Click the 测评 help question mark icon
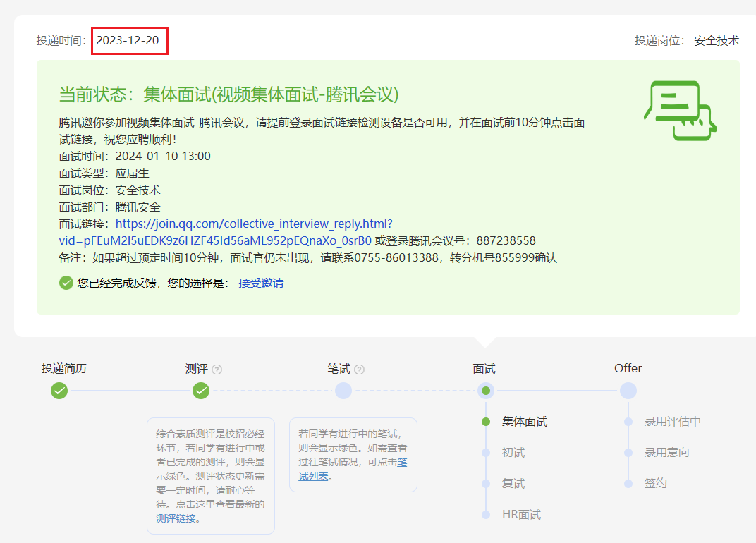This screenshot has width=756, height=543. pos(217,370)
